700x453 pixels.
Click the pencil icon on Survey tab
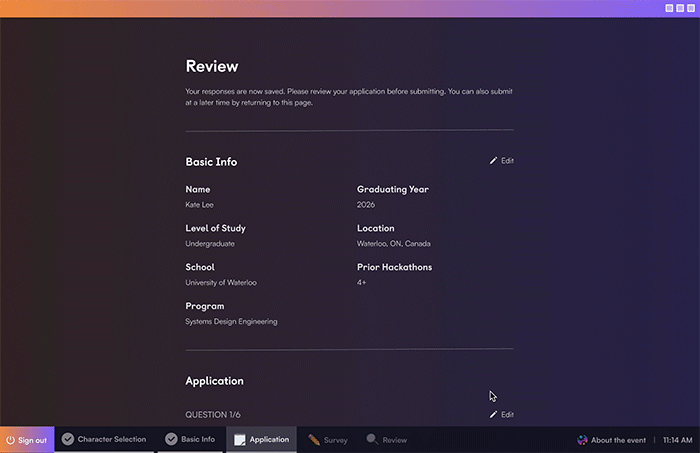[x=314, y=440]
